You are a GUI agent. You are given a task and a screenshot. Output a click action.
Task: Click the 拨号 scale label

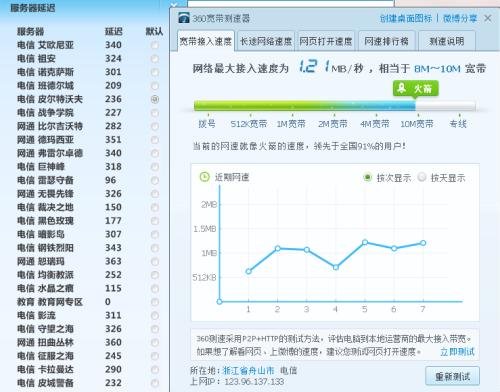pos(207,124)
